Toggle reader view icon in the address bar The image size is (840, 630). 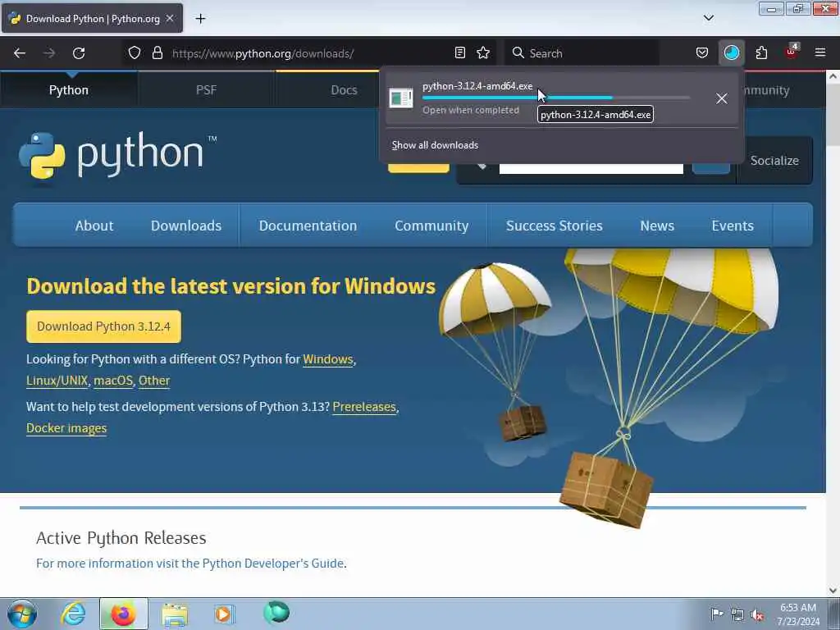(x=459, y=53)
